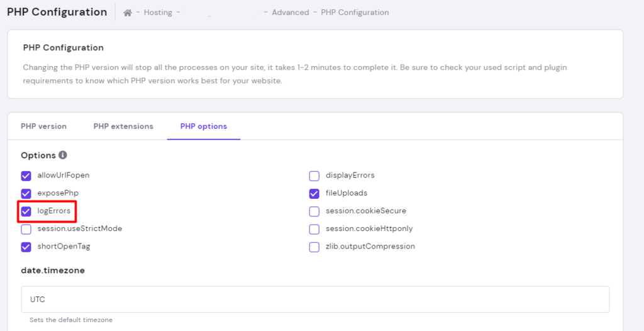This screenshot has width=644, height=331.
Task: Go to Advanced breadcrumb link
Action: click(x=290, y=13)
